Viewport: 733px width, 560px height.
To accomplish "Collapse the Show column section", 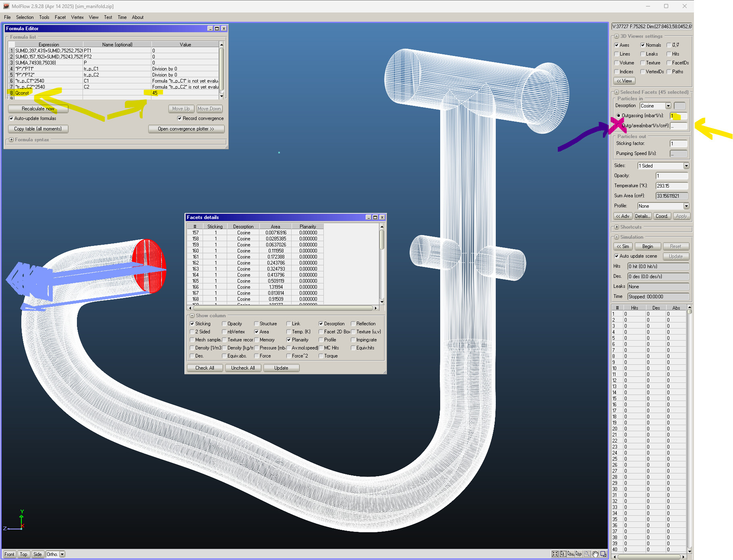I will pyautogui.click(x=192, y=316).
